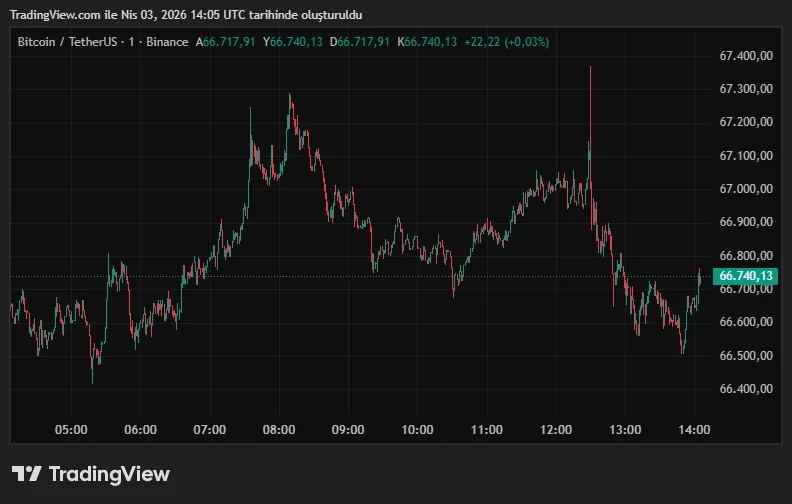Click the 10:00 time axis label
Image resolution: width=792 pixels, height=504 pixels.
[417, 430]
